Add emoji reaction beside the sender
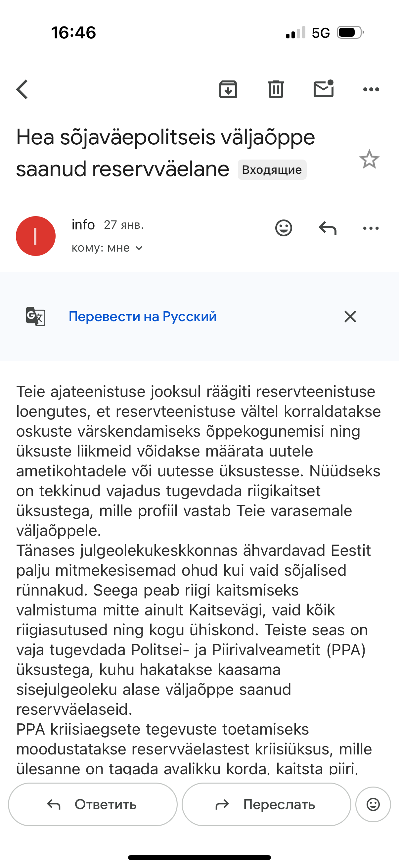The width and height of the screenshot is (399, 868). point(284,228)
